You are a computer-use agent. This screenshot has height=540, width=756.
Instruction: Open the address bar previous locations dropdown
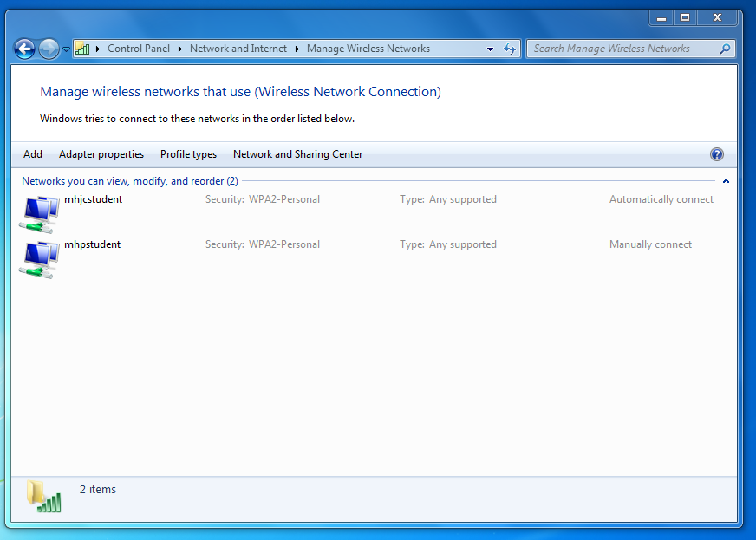pos(490,49)
